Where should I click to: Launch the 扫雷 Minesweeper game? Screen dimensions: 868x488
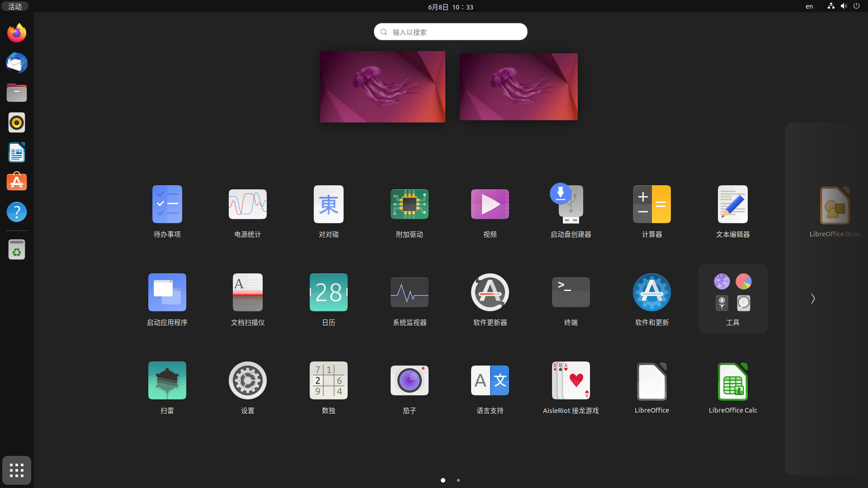click(166, 386)
